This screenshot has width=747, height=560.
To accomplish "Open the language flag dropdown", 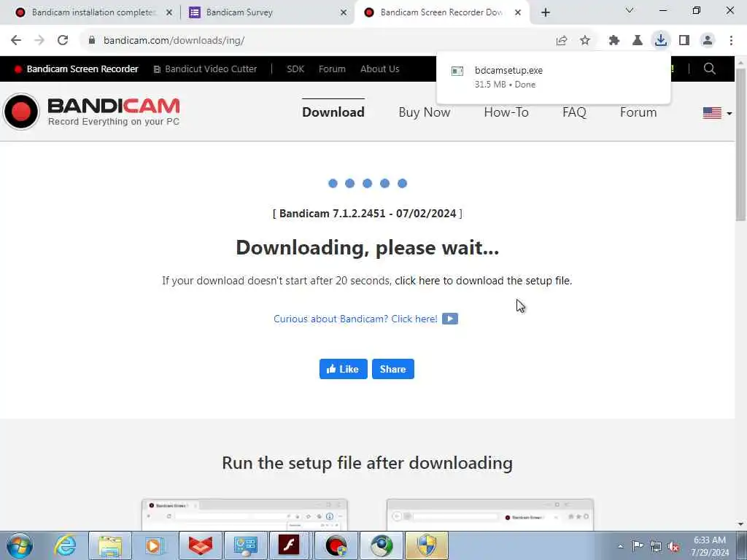I will pyautogui.click(x=718, y=113).
